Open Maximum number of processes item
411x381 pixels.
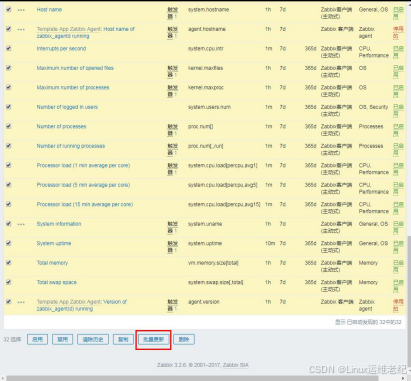click(73, 88)
